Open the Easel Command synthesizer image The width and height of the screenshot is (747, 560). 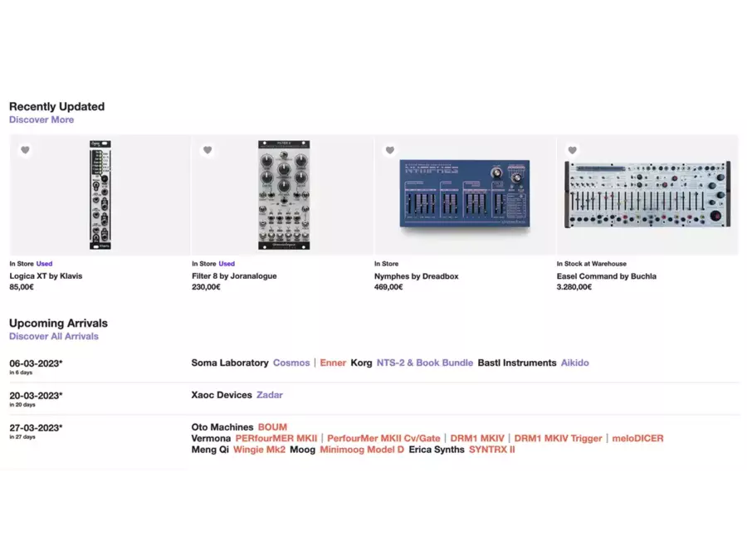pos(647,194)
